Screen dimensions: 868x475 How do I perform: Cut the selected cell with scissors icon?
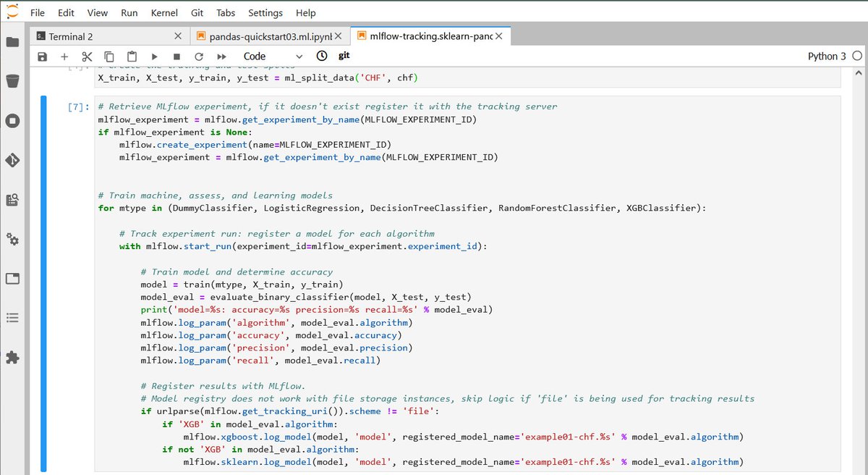click(x=87, y=56)
